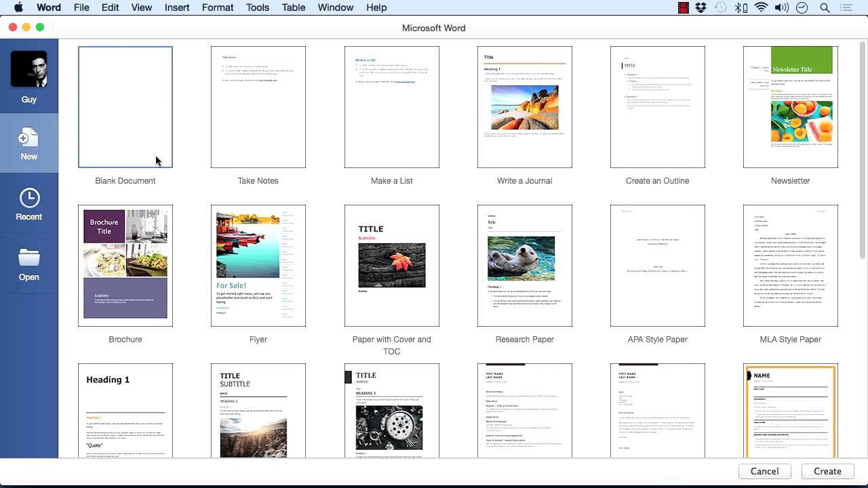This screenshot has height=488, width=868.
Task: Click the "Research Paper" label
Action: (x=524, y=340)
